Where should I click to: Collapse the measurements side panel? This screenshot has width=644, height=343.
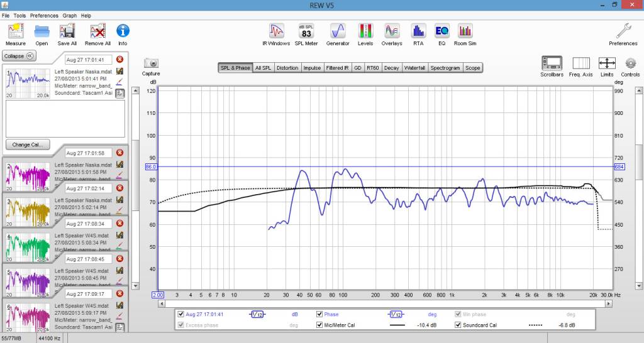tap(19, 56)
